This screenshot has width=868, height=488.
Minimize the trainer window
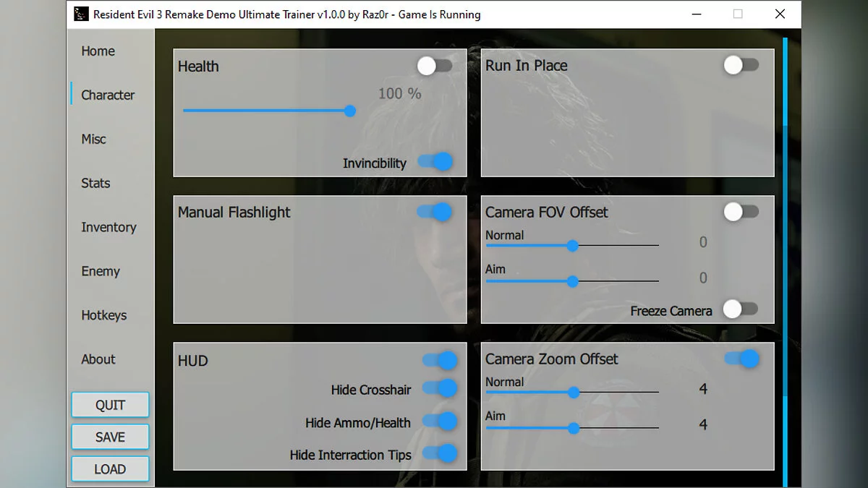[695, 14]
